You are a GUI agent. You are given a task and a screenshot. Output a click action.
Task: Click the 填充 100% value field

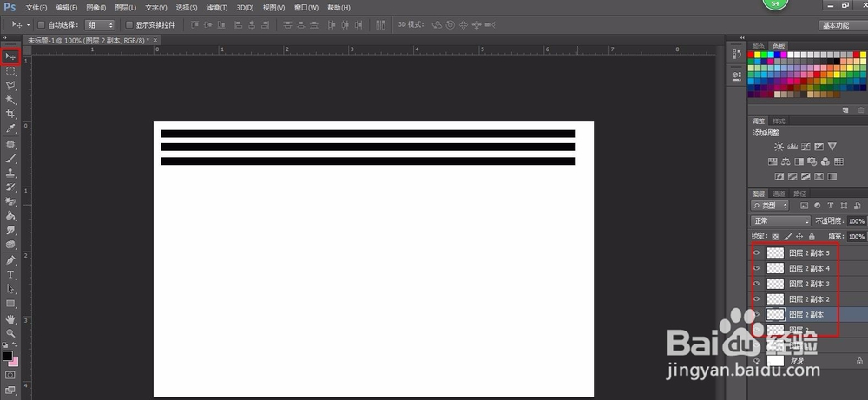point(856,236)
